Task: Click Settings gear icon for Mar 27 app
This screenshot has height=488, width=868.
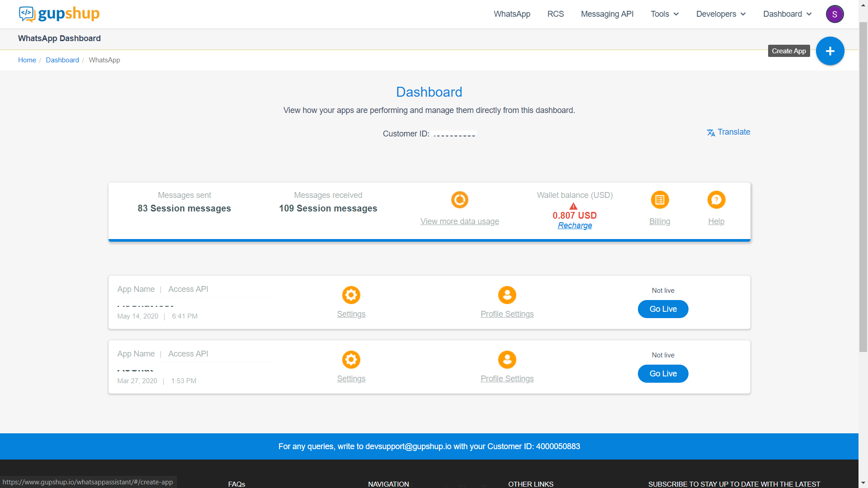Action: pos(351,360)
